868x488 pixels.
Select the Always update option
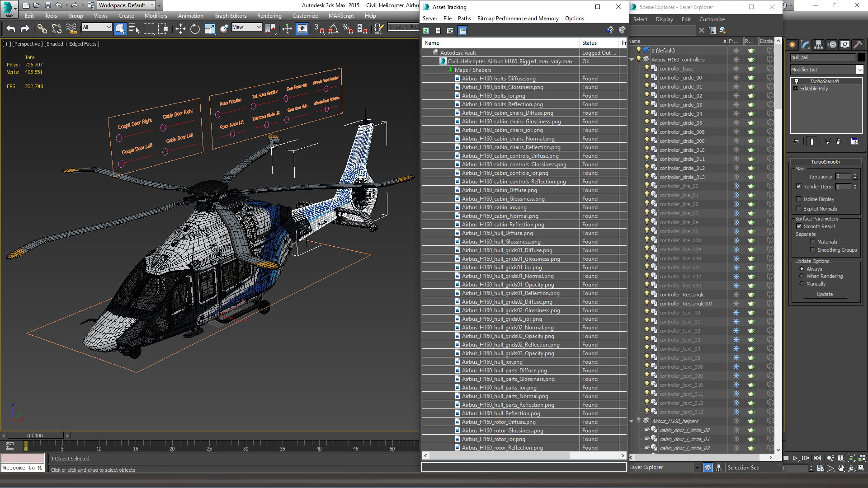tap(802, 269)
